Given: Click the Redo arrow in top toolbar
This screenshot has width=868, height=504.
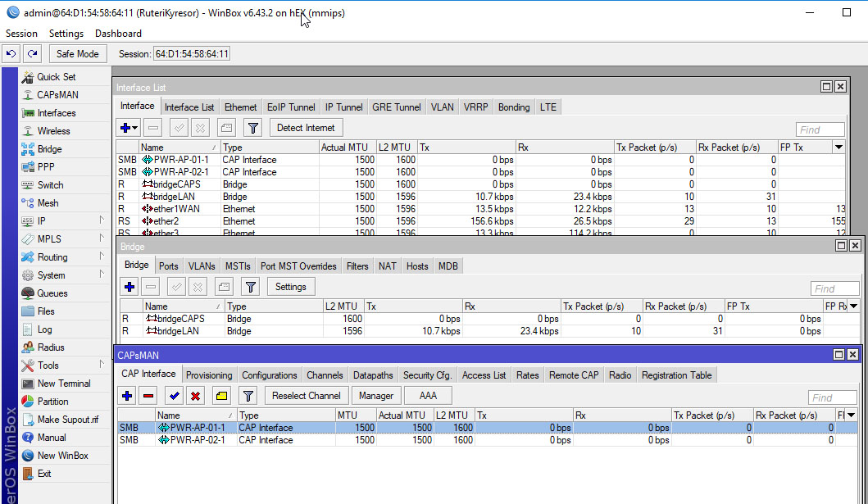Looking at the screenshot, I should click(32, 54).
